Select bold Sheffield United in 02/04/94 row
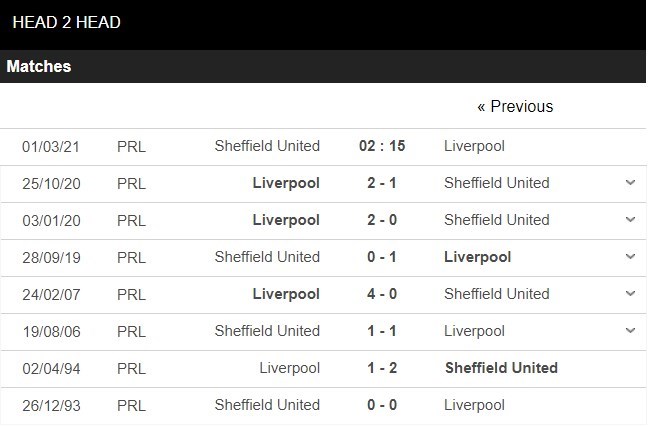The width and height of the screenshot is (651, 427). (x=501, y=368)
